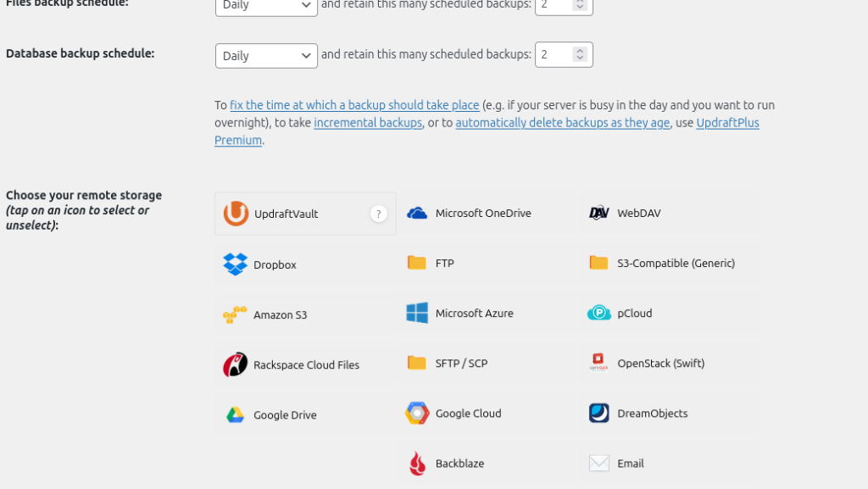
Task: Pick Rackspace Cloud Files storage
Action: [236, 364]
